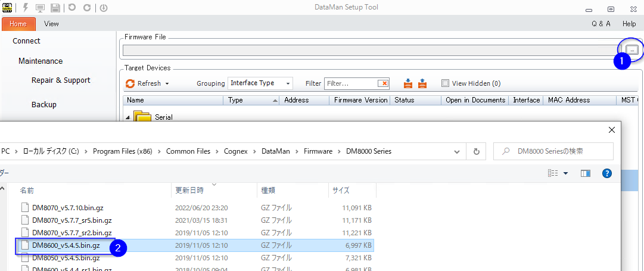Click the file icon of DM8050_v5.4.5.bin.gz
The height and width of the screenshot is (271, 644).
(x=26, y=258)
